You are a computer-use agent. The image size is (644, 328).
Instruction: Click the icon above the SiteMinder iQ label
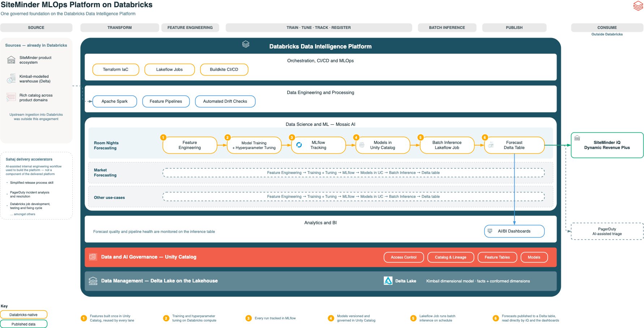pos(577,138)
